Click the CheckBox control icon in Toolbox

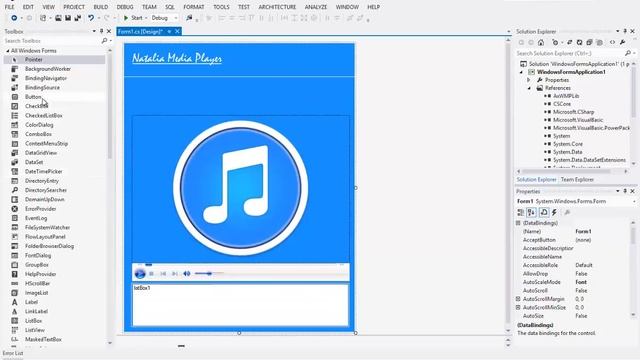(15, 106)
